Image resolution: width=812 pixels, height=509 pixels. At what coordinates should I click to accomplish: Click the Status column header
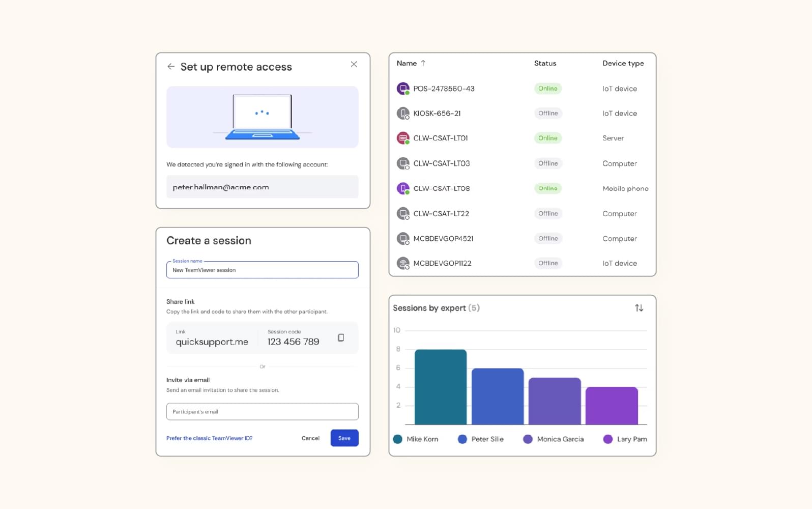[x=545, y=63]
